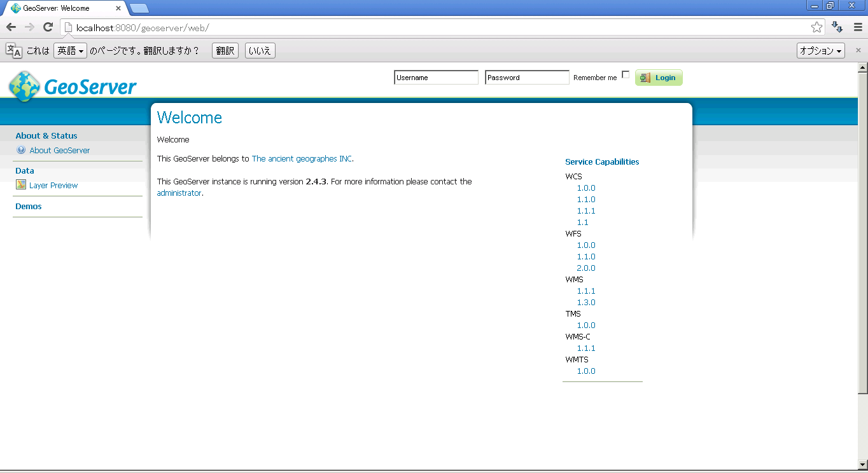Open the Chrome hamburger menu

(x=857, y=27)
